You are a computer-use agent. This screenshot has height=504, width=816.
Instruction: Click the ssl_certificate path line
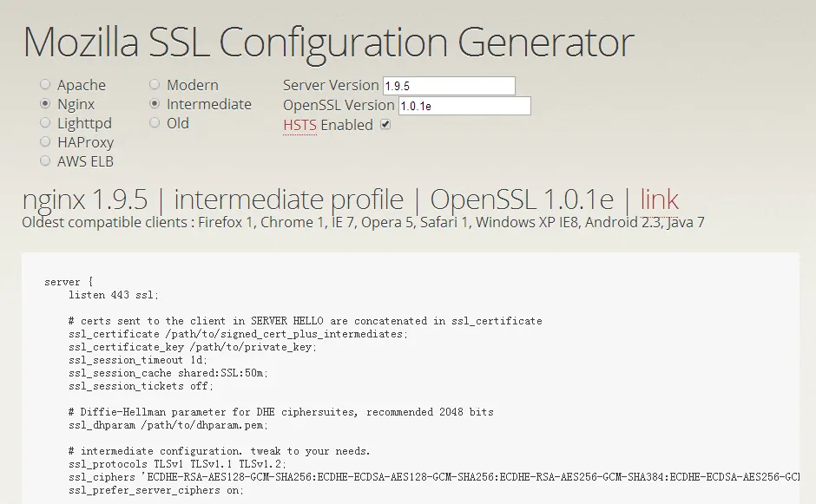pyautogui.click(x=238, y=334)
